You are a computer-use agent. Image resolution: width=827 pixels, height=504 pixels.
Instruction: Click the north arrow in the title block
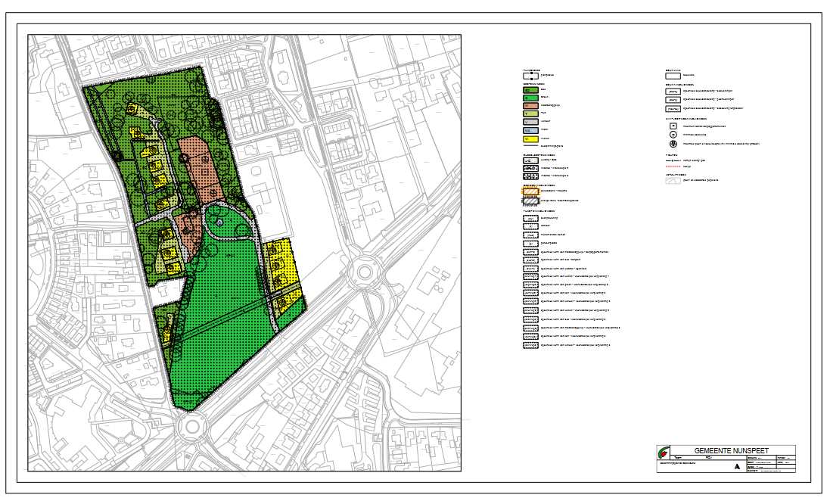pyautogui.click(x=736, y=467)
